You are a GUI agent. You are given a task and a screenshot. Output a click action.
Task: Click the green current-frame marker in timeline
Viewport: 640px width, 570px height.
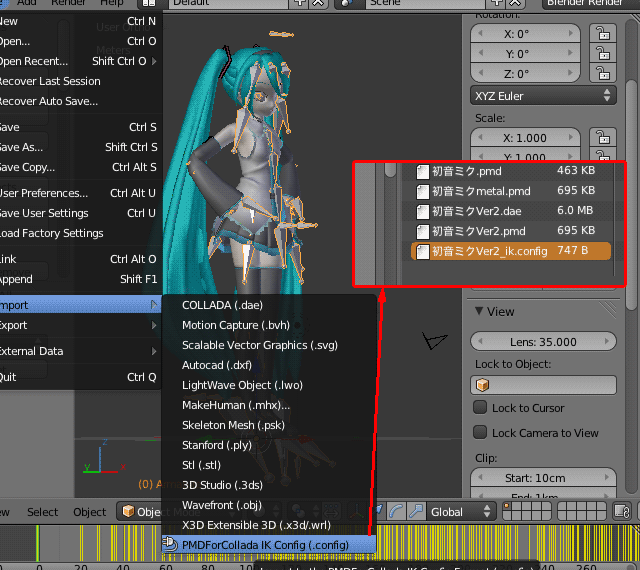[x=38, y=543]
